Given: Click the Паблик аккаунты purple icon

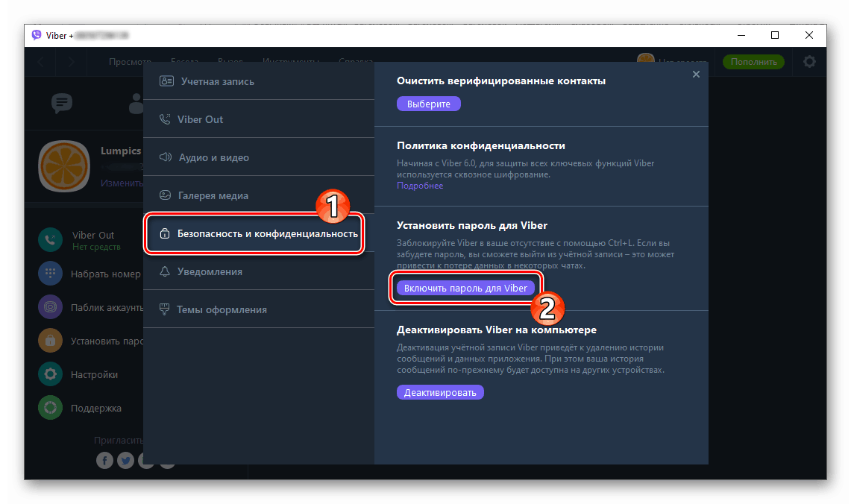Looking at the screenshot, I should point(51,307).
